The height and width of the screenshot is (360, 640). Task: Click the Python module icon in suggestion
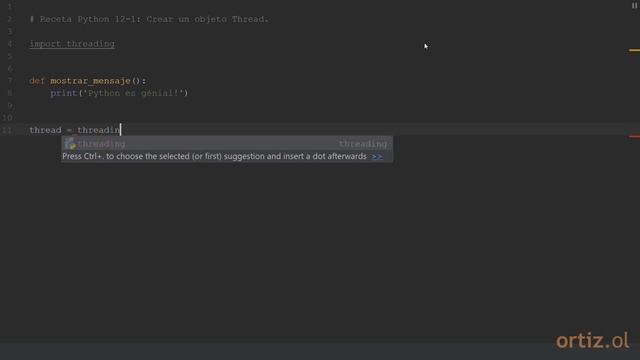click(x=70, y=144)
